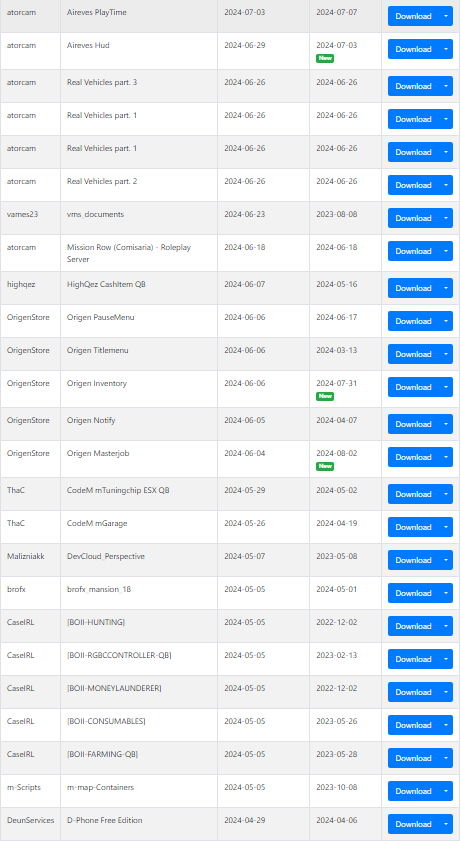Download Real Vehicles part. 3

point(413,86)
